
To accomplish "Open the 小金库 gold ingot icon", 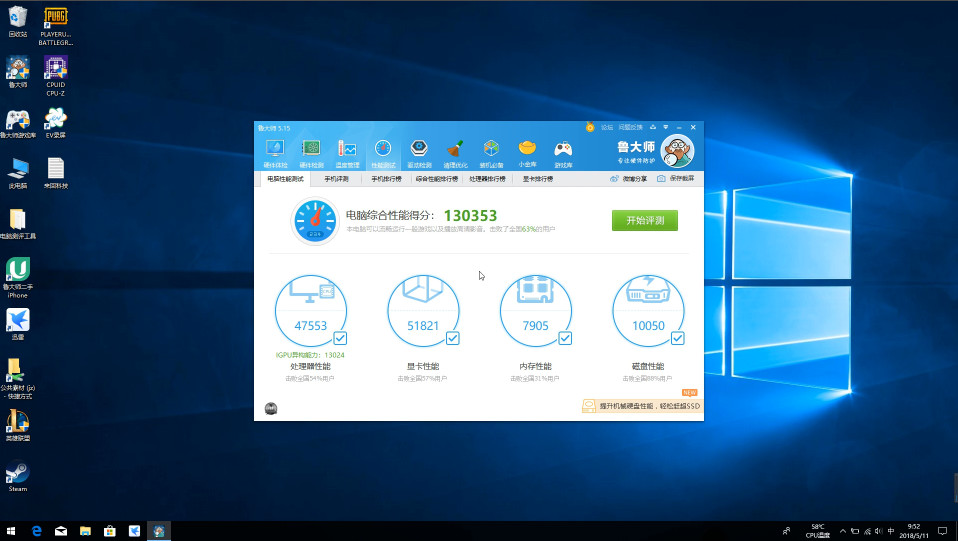I will (x=527, y=153).
